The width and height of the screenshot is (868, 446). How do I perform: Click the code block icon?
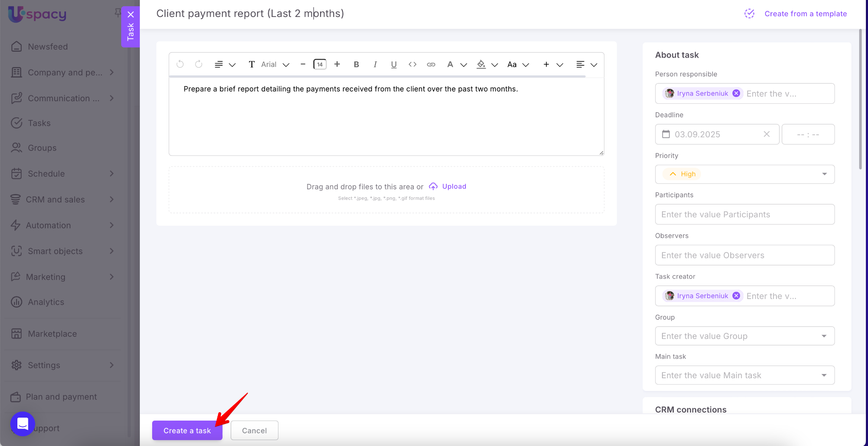(x=412, y=64)
